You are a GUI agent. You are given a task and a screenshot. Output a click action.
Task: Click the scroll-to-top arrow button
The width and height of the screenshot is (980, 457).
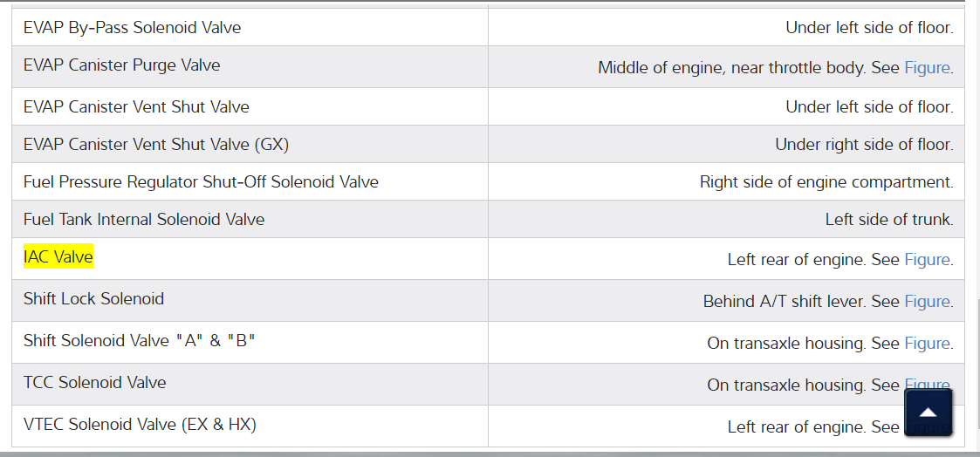(x=928, y=412)
